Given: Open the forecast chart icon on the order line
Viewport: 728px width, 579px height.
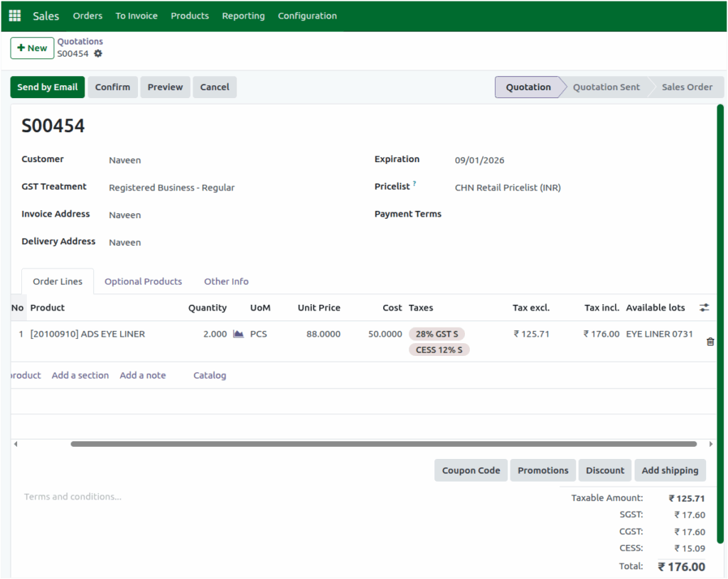Looking at the screenshot, I should coord(239,334).
